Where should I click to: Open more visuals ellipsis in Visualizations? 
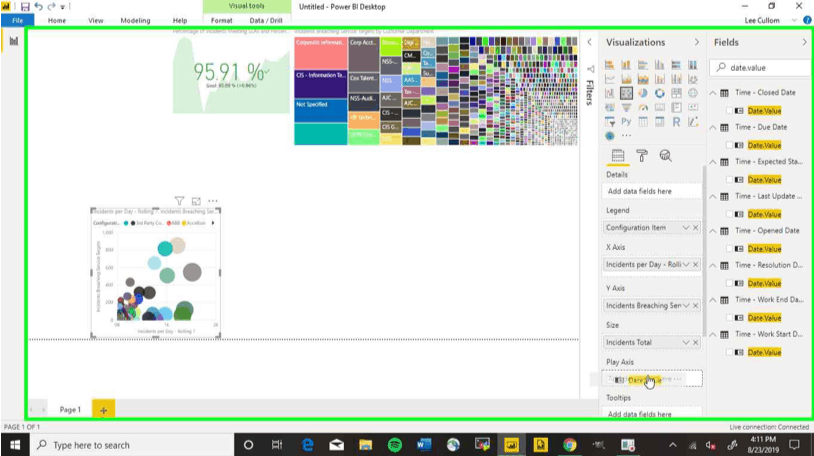(x=627, y=136)
